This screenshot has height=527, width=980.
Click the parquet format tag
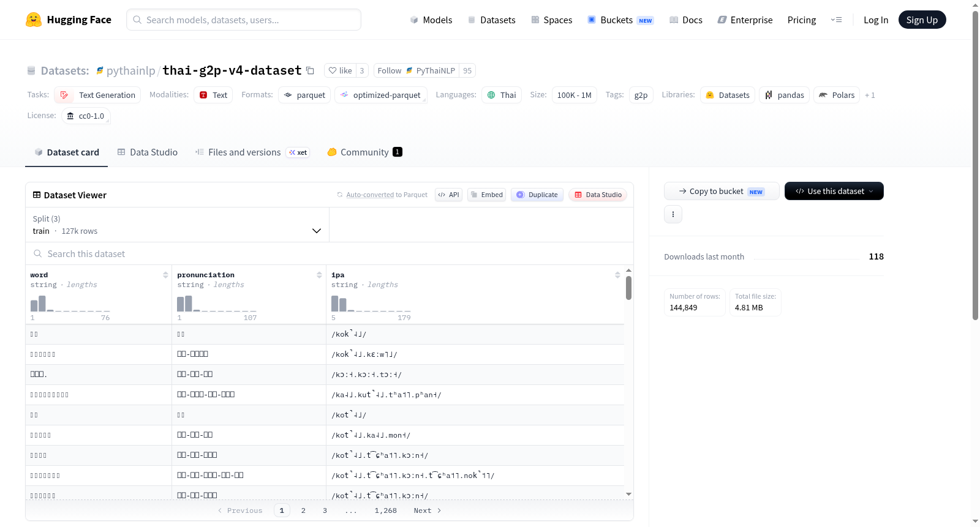[x=304, y=95]
